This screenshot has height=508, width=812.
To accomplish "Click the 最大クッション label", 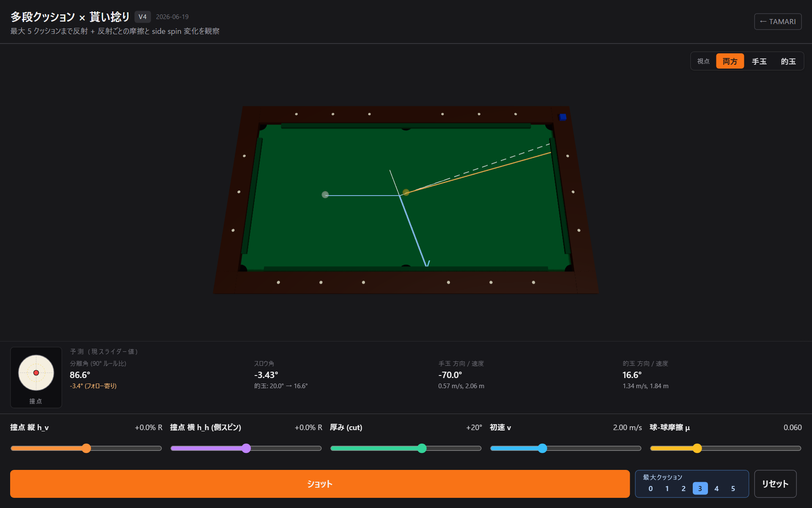I will [x=663, y=477].
